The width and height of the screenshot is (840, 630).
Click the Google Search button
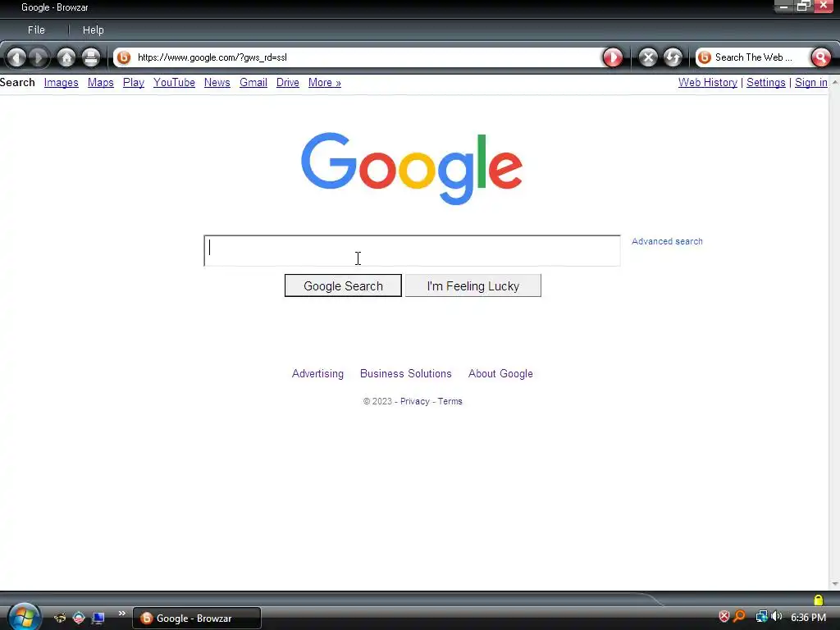tap(343, 285)
